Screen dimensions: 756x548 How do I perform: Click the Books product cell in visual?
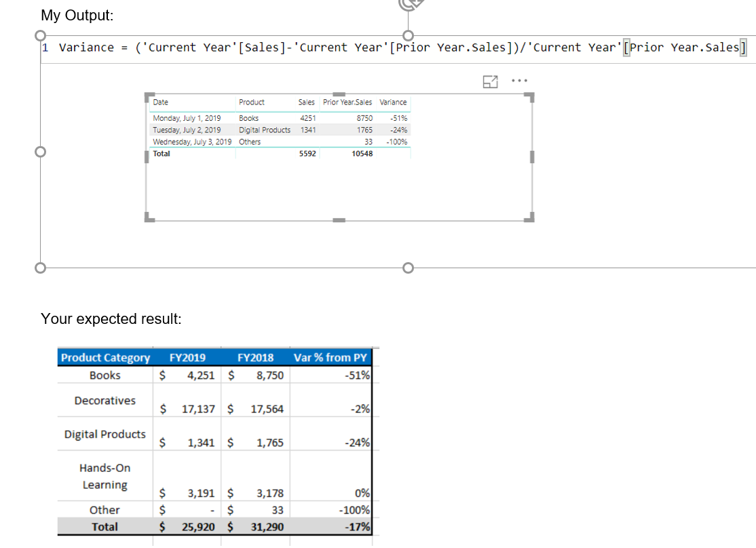point(249,118)
